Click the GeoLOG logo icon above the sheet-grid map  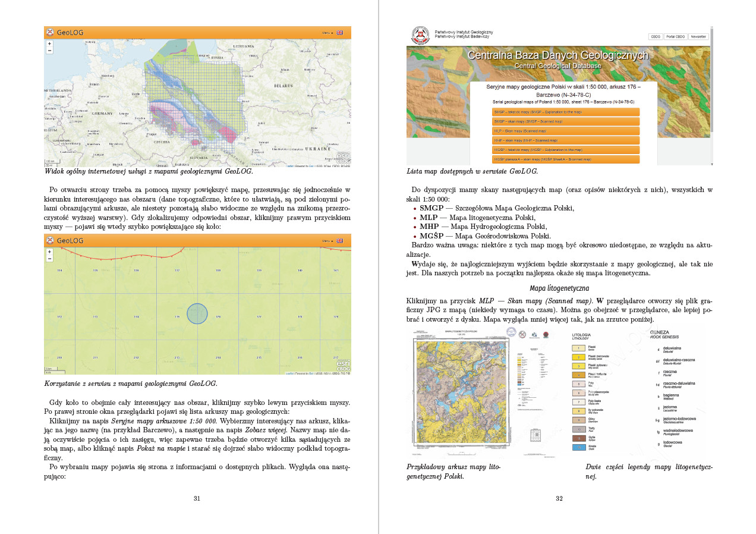click(x=51, y=241)
